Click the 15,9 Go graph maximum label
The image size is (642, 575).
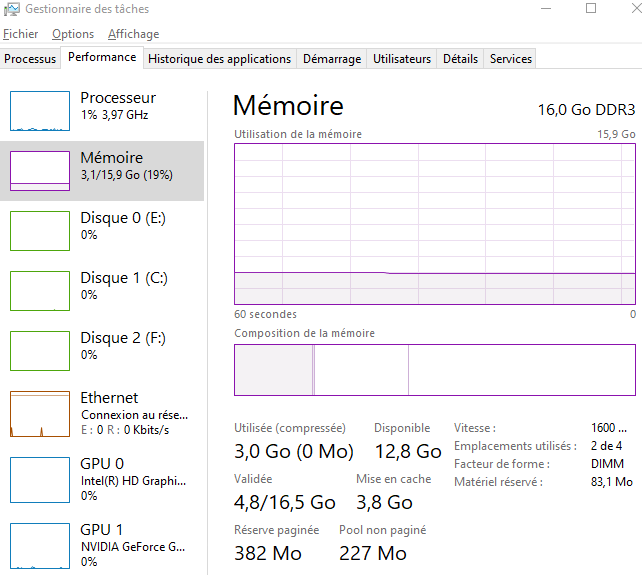616,134
